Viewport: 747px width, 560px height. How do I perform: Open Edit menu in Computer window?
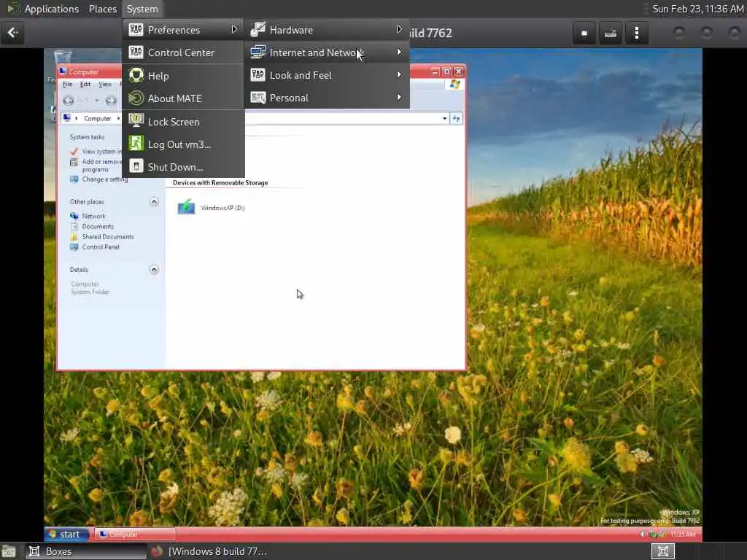click(85, 85)
